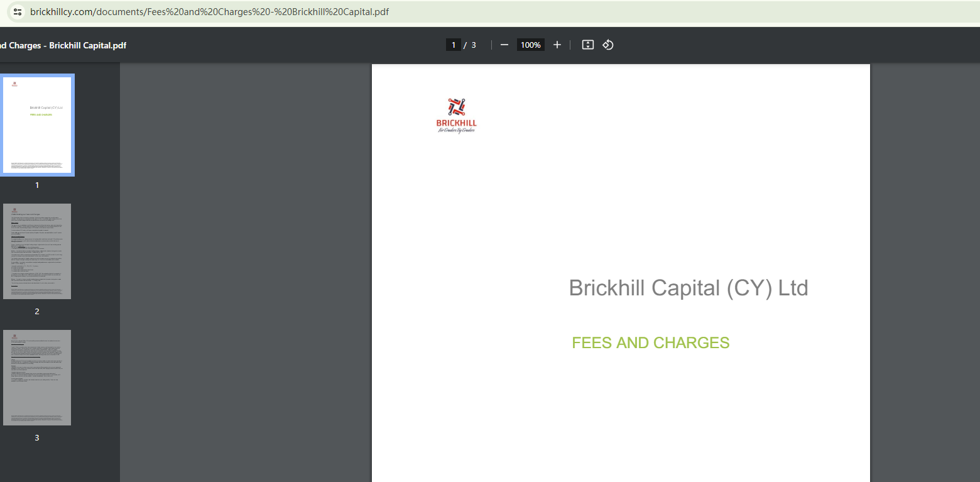Image resolution: width=980 pixels, height=482 pixels.
Task: Click the 'Brickhill Capital (CY) Ltd' title text
Action: pyautogui.click(x=688, y=288)
